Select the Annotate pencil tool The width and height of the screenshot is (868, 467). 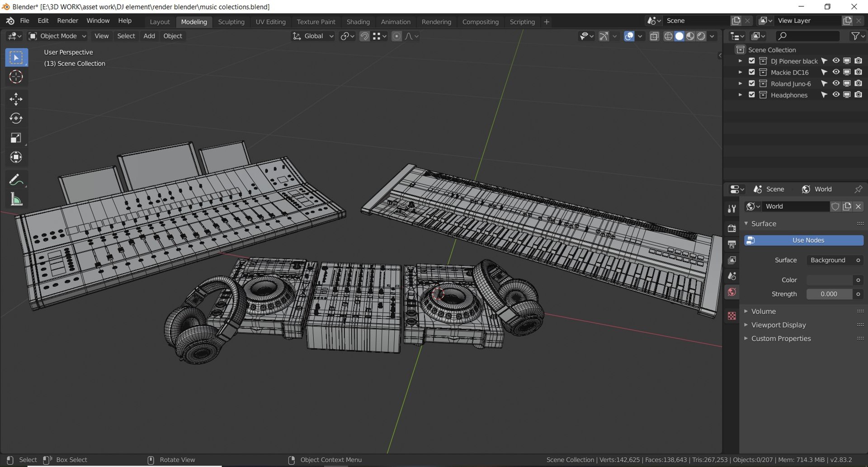(x=16, y=179)
